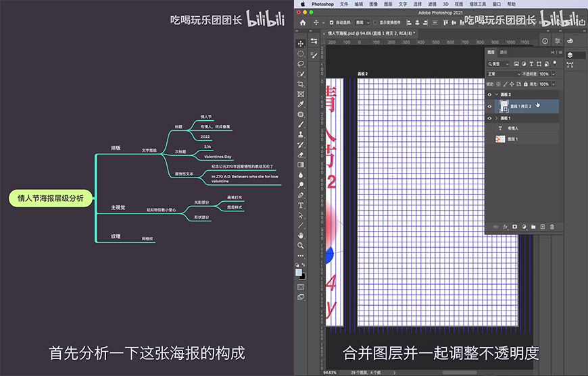Screen dimensions: 588x376
Task: Select the Quick Selection tool
Action: pos(300,74)
